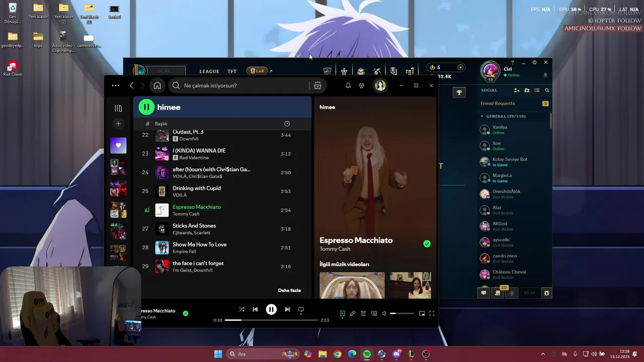This screenshot has height=362, width=644.
Task: Add folder icon in Social panel
Action: pos(527,90)
